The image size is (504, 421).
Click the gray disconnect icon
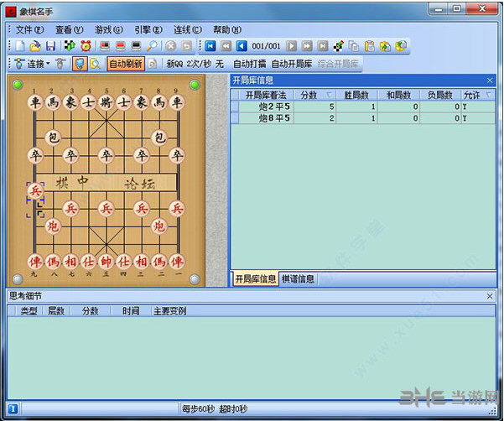point(60,64)
